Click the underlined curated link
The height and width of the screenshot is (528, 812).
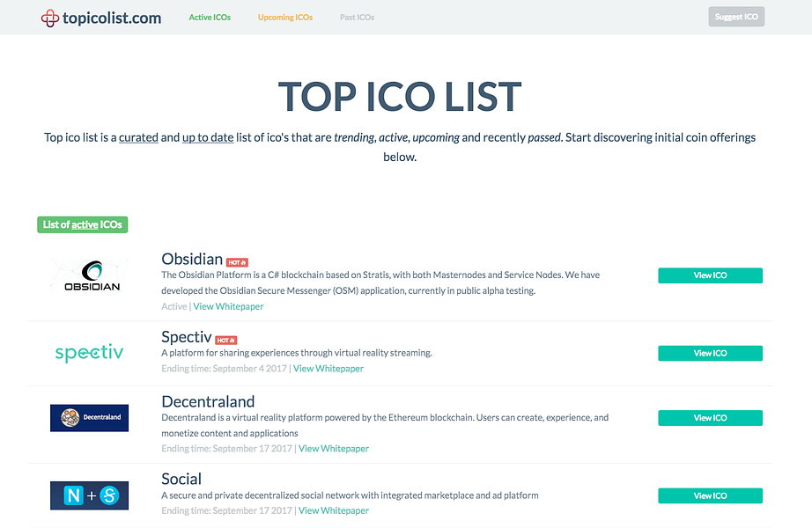(138, 137)
